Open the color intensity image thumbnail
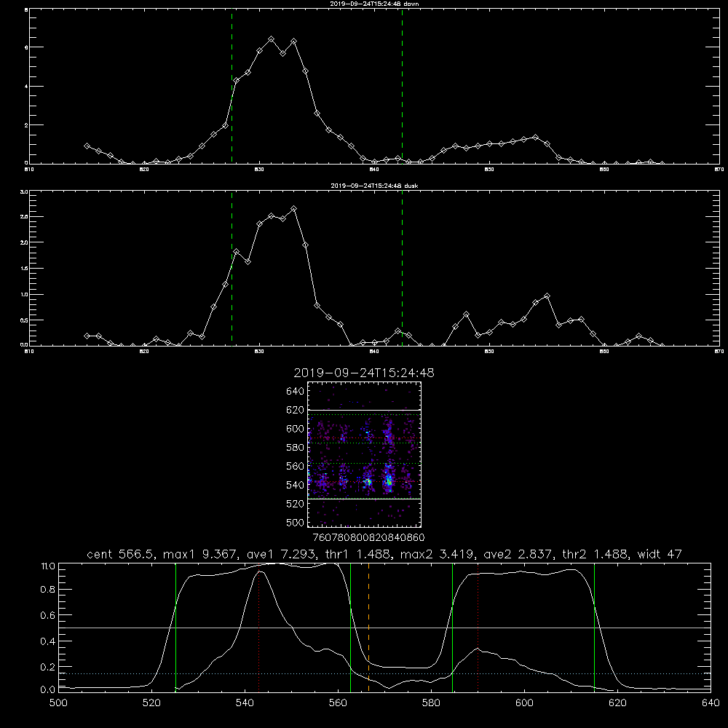 (x=364, y=454)
